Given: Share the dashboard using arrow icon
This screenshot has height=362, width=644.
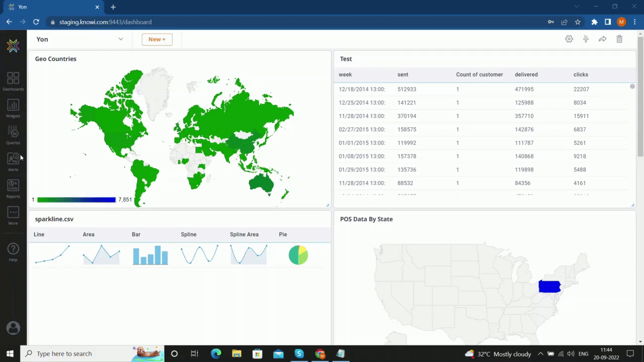Looking at the screenshot, I should (602, 39).
